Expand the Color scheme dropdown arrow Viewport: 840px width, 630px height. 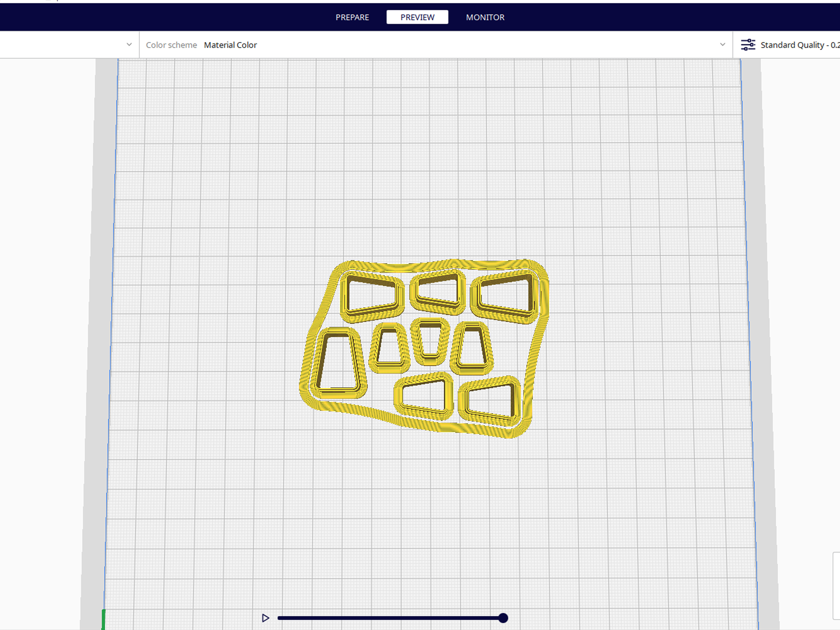pyautogui.click(x=722, y=45)
